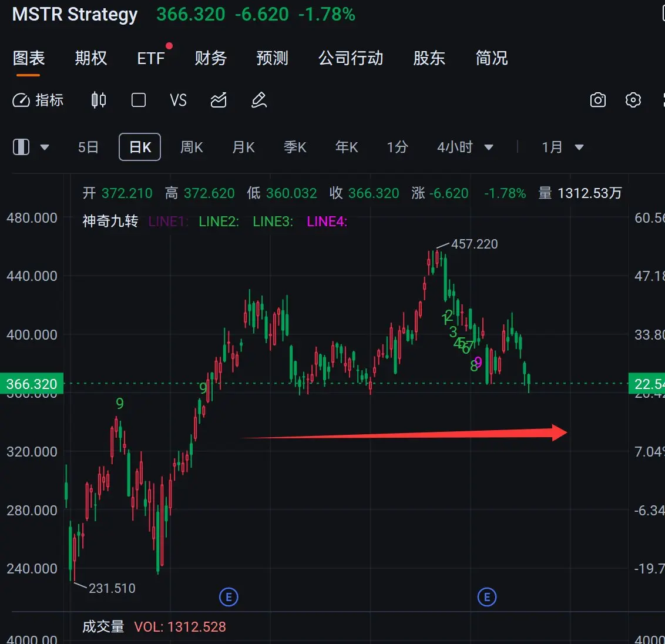
Task: Click the 440.000 price axis label
Action: click(32, 276)
